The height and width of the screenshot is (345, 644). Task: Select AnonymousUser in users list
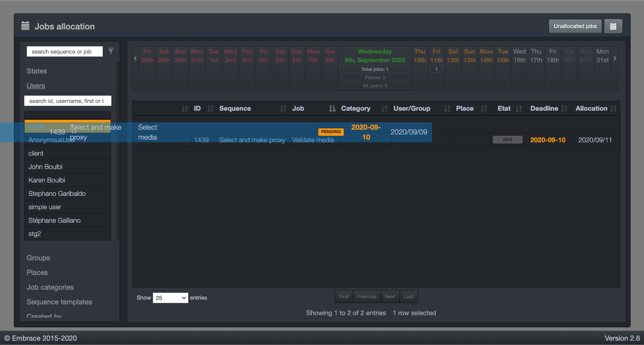click(x=67, y=140)
